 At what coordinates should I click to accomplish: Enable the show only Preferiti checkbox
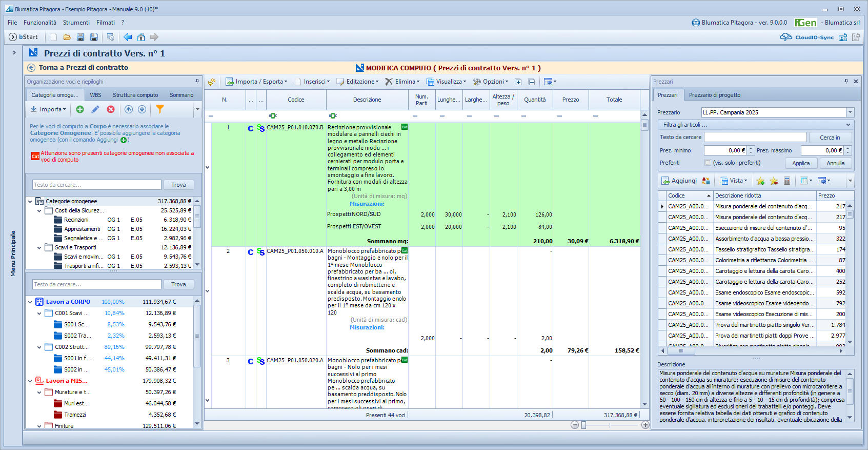pyautogui.click(x=708, y=163)
